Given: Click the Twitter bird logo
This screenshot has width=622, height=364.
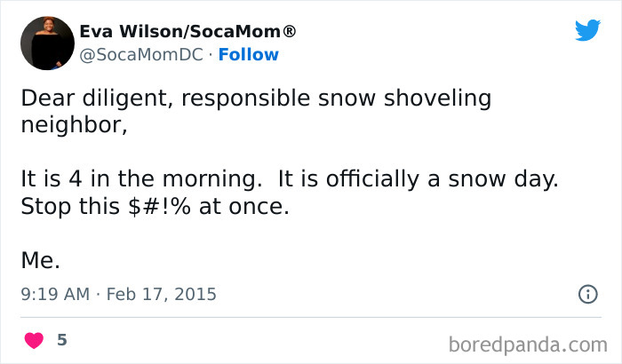Looking at the screenshot, I should (587, 30).
